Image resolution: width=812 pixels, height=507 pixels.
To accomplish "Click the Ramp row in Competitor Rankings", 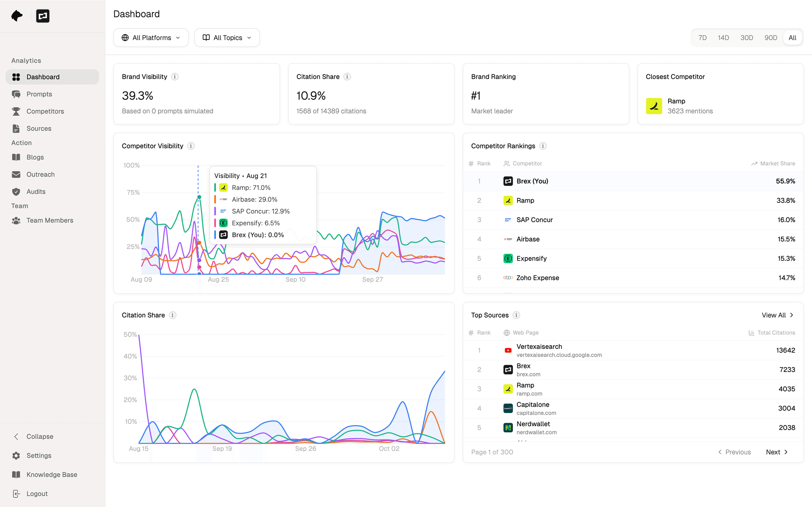I will [632, 201].
